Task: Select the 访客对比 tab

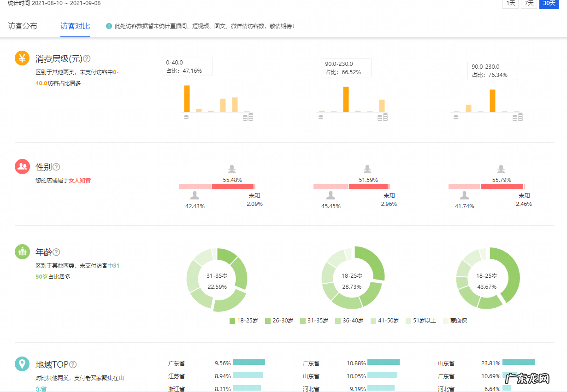Action: [x=75, y=26]
